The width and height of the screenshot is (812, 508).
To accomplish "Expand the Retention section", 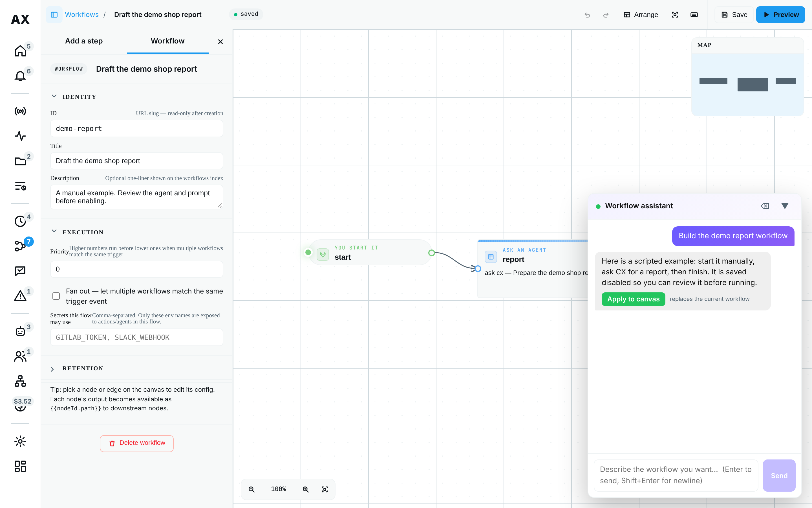I will click(x=52, y=369).
